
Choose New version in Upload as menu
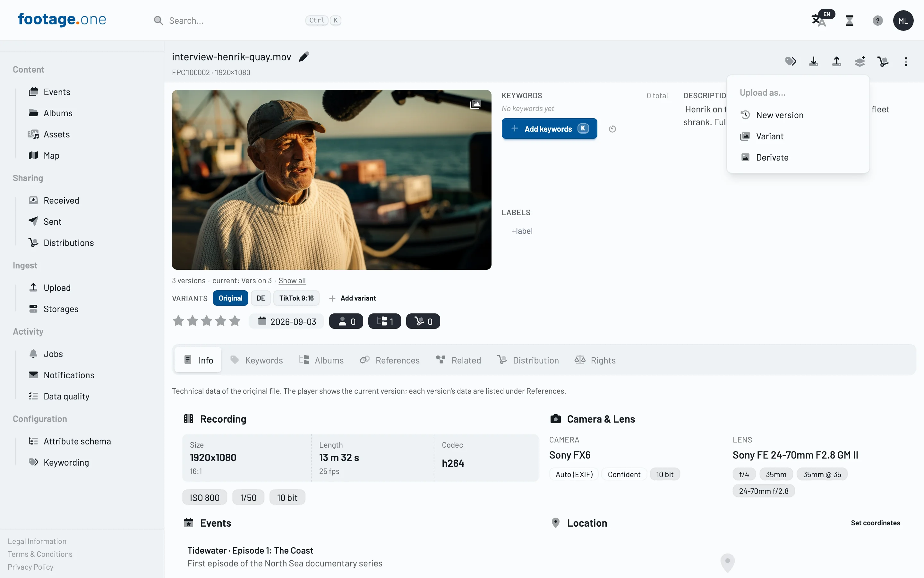click(798, 115)
